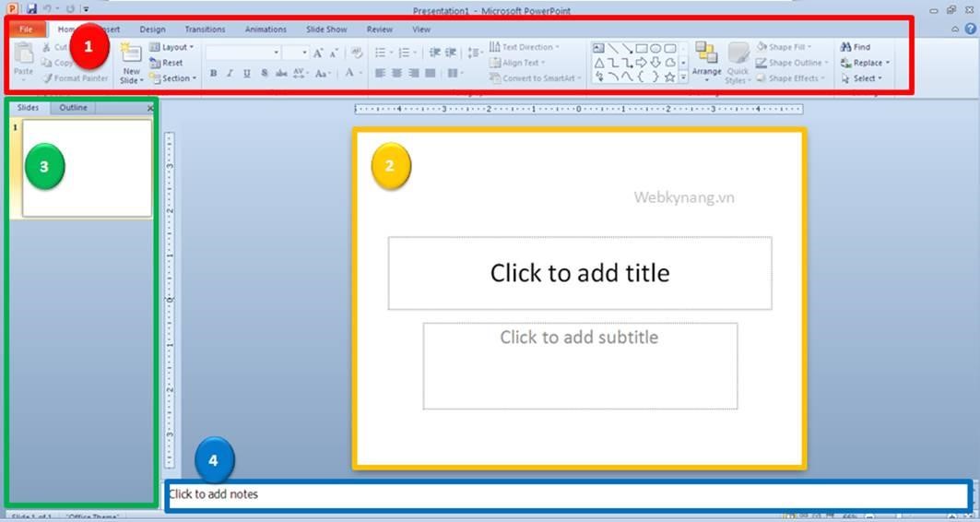Select the oval shape in shapes gallery
The height and width of the screenshot is (522, 980).
click(655, 48)
